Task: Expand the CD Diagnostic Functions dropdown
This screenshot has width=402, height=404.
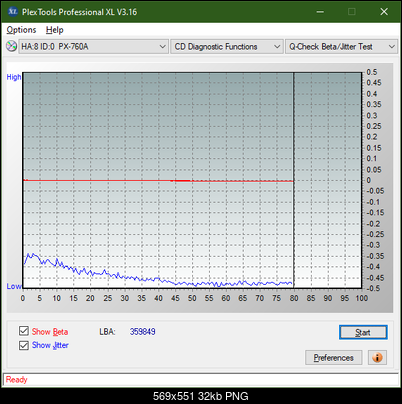Action: click(x=227, y=47)
